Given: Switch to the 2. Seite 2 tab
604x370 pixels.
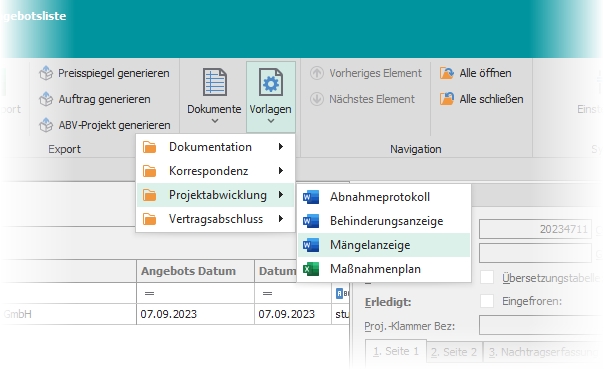Looking at the screenshot, I should [x=454, y=352].
